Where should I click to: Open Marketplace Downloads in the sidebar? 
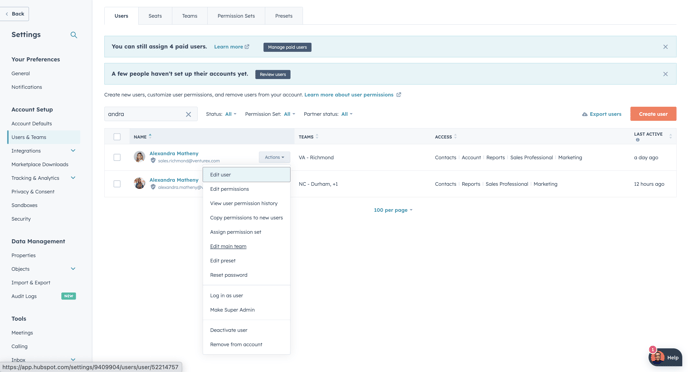pyautogui.click(x=40, y=165)
